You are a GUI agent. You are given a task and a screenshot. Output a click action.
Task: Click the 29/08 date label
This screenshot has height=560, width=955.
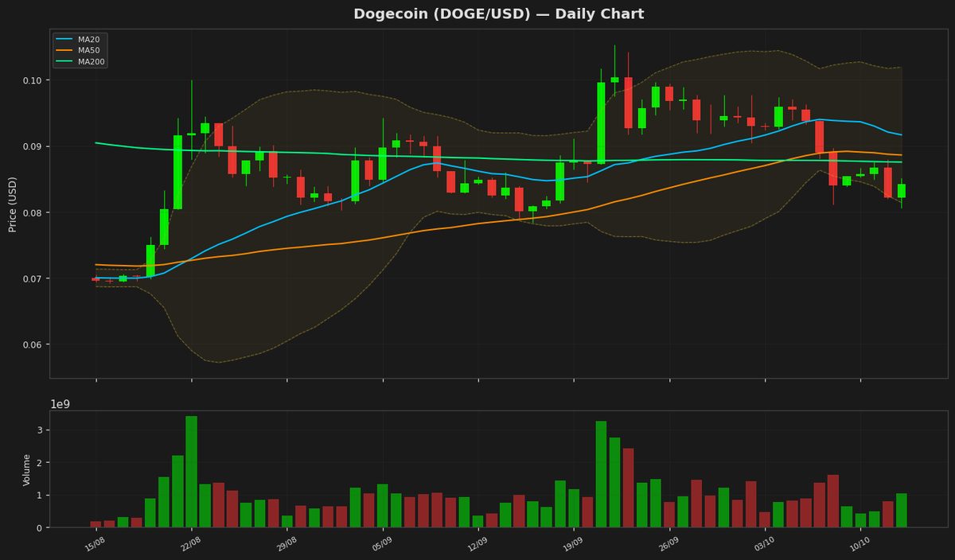286,543
